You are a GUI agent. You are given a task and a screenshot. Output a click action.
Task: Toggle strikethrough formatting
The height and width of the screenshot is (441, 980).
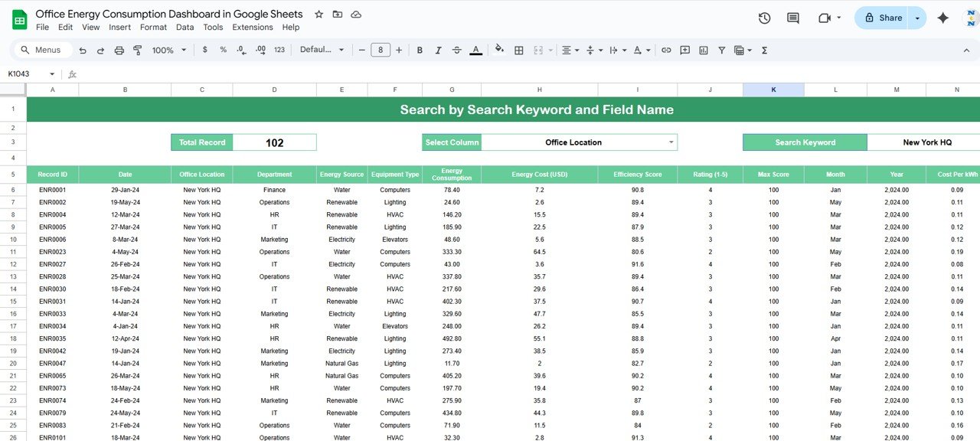pos(457,50)
